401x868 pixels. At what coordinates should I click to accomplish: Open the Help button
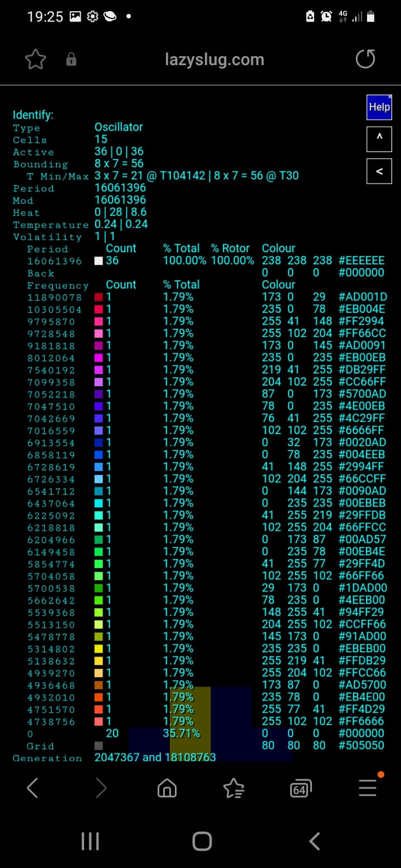[x=379, y=107]
